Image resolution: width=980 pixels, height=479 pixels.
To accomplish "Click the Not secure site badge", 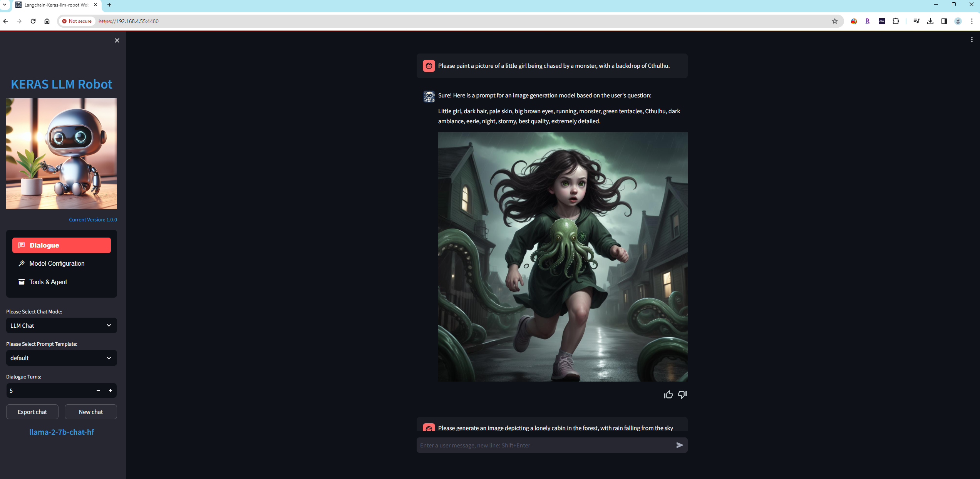I will coord(77,21).
